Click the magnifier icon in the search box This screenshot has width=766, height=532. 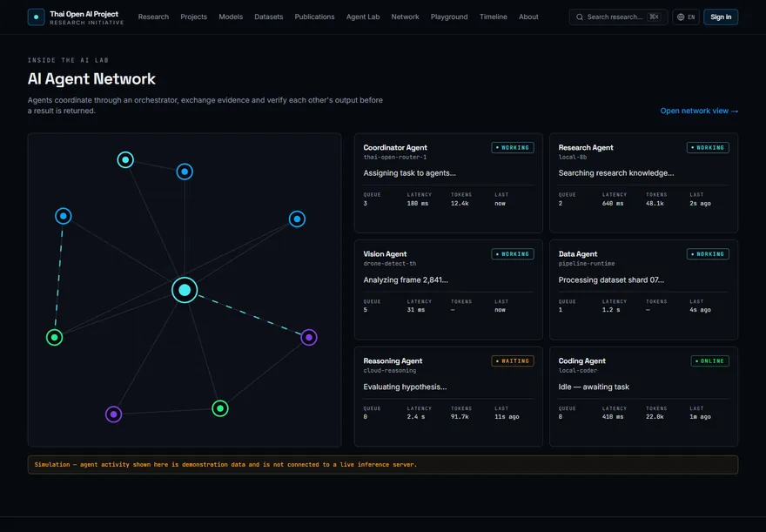pos(580,17)
